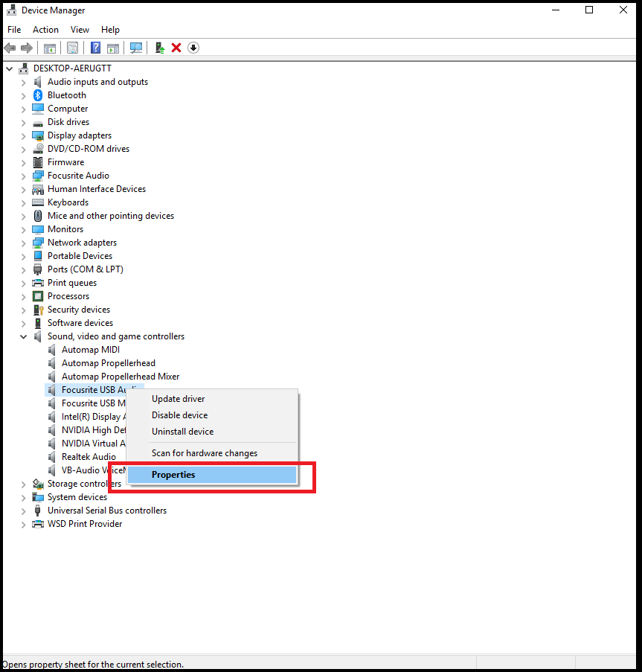Expand the WSD Print Provider category
The image size is (642, 672).
[x=24, y=525]
